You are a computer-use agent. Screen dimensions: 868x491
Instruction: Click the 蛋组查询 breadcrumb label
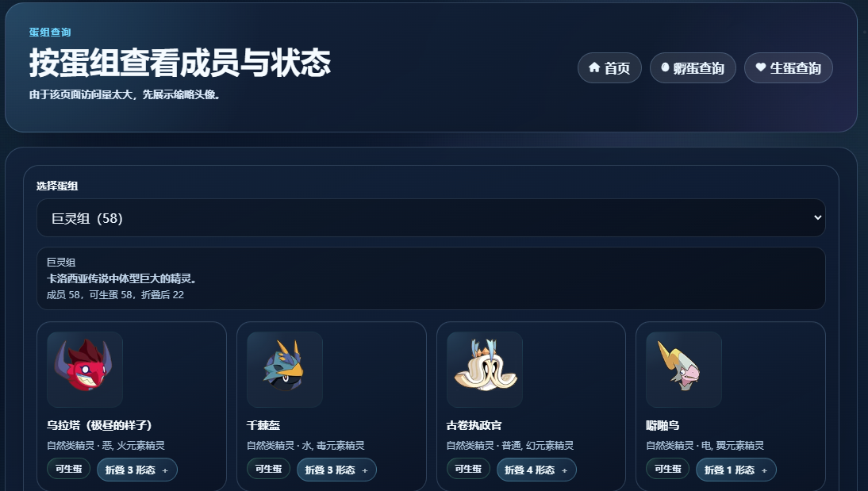[x=50, y=32]
